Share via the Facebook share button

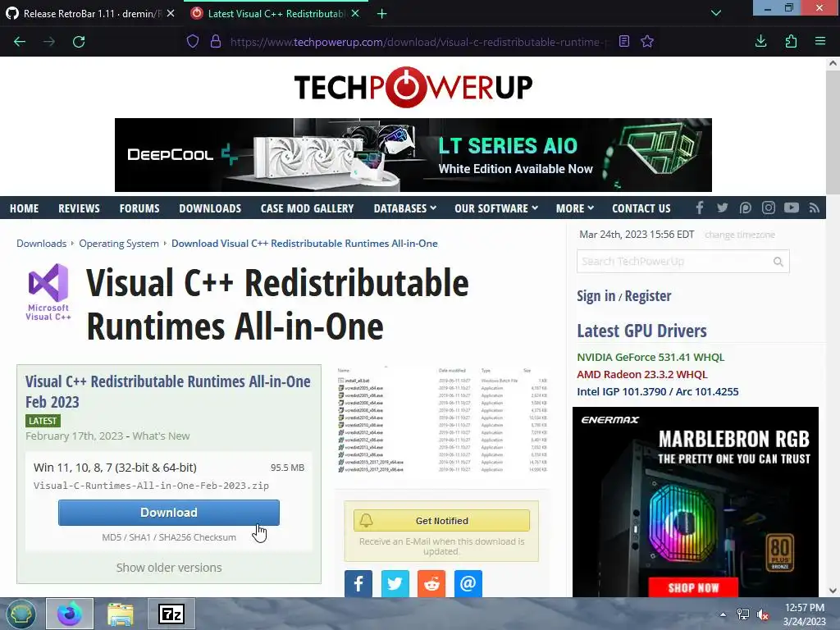tap(358, 583)
